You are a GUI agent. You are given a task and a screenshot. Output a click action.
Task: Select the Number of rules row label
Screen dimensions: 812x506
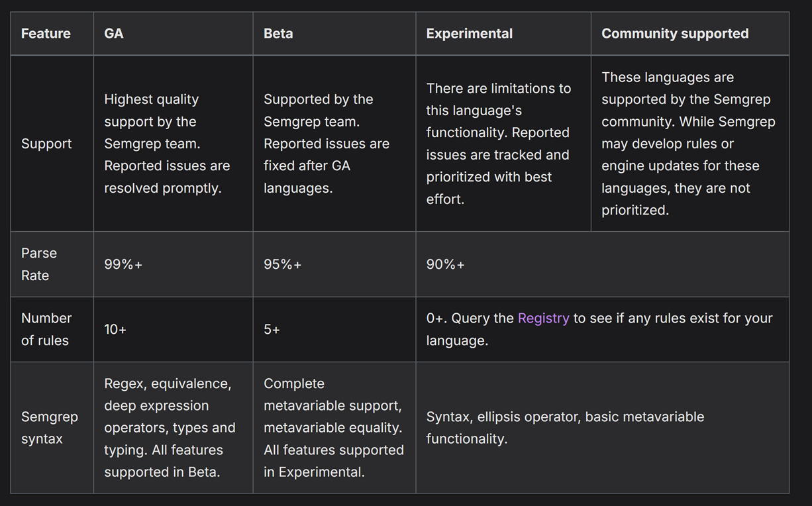pyautogui.click(x=46, y=329)
